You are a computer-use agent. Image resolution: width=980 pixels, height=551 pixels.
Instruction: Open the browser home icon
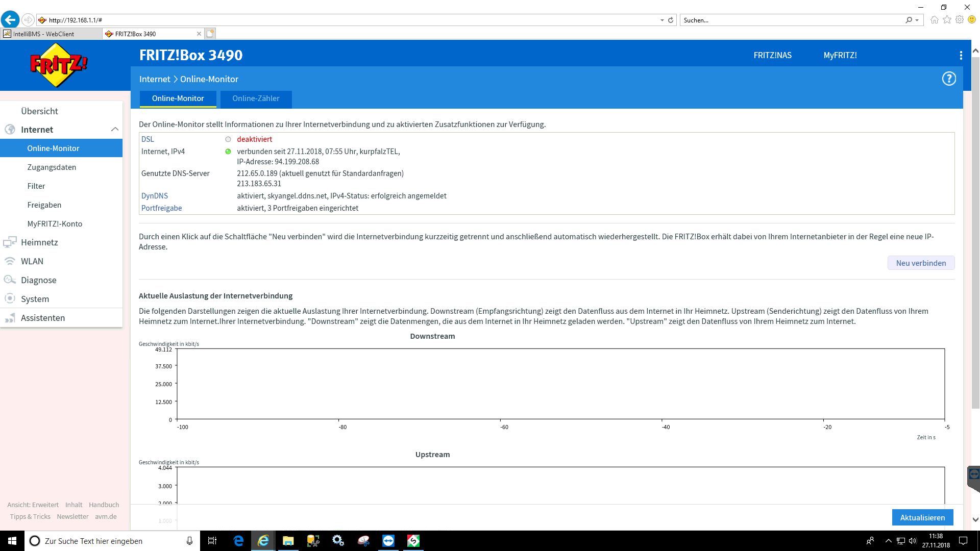(934, 20)
